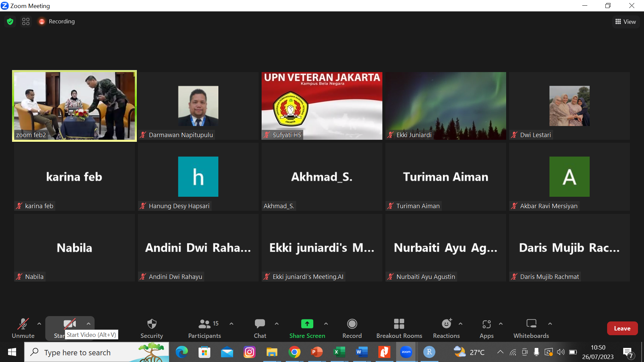Select the zoom feb2 video tile

pyautogui.click(x=74, y=106)
